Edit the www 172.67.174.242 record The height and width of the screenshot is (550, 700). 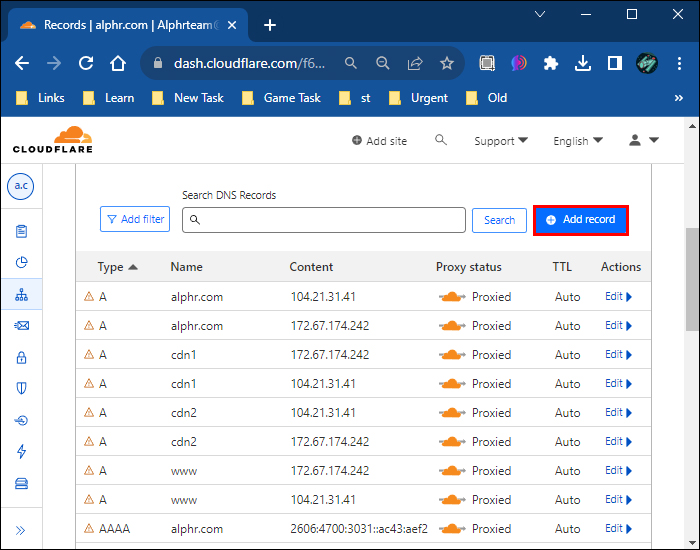(618, 471)
